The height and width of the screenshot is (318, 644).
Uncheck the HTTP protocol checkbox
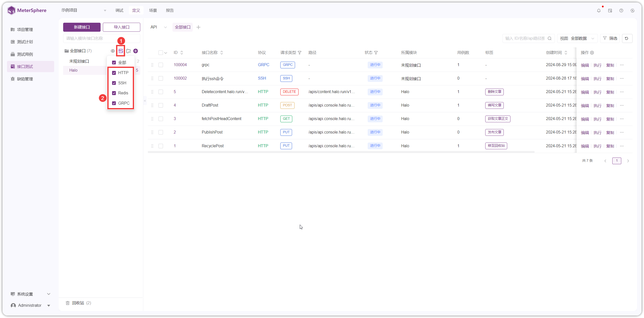click(x=114, y=73)
